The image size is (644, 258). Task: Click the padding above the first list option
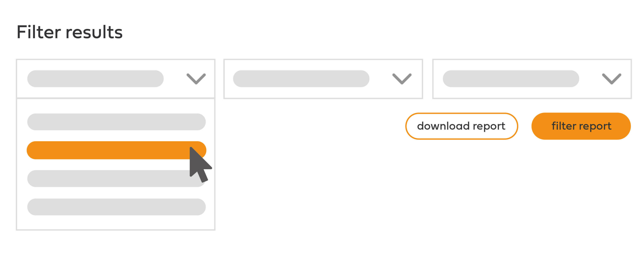[116, 106]
